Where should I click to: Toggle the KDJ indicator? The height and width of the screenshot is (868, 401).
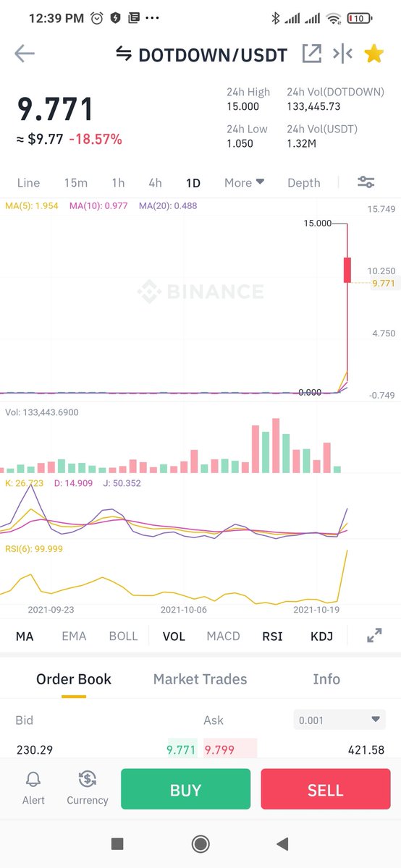pyautogui.click(x=321, y=637)
